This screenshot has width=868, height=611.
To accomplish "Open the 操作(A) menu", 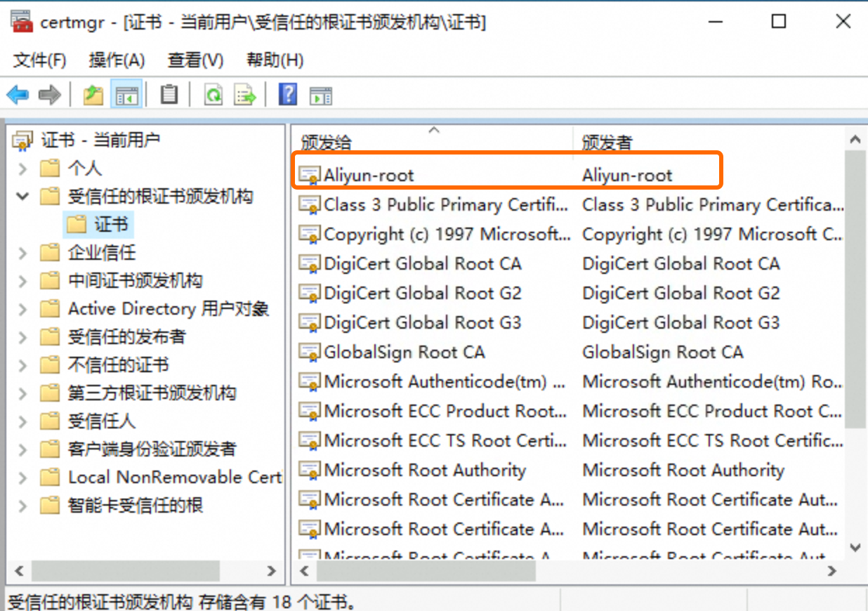I will [117, 60].
